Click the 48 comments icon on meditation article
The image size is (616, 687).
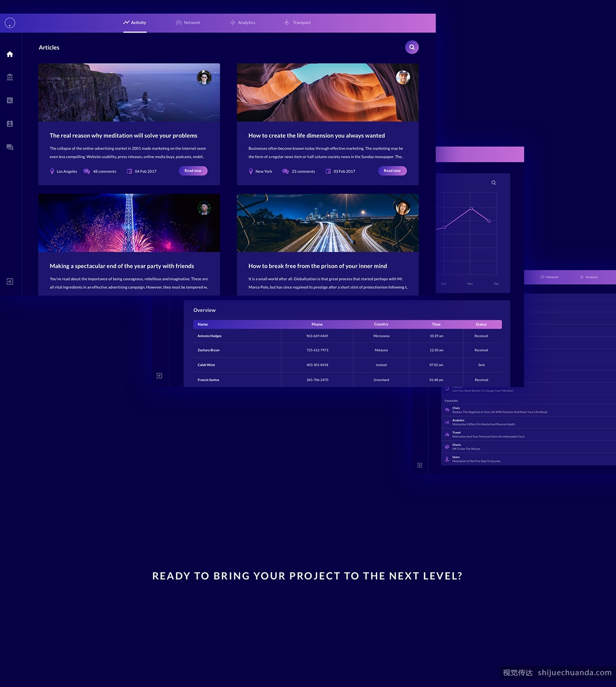[87, 171]
